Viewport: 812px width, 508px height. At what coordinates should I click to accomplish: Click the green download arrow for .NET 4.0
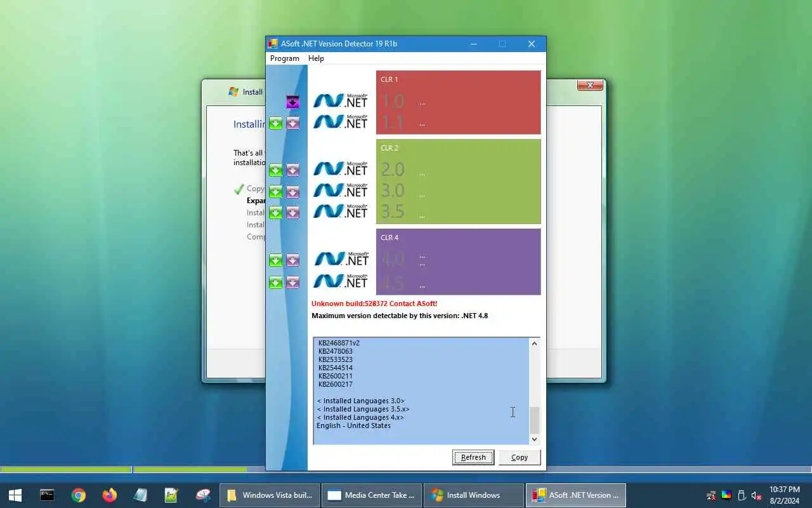pos(275,260)
